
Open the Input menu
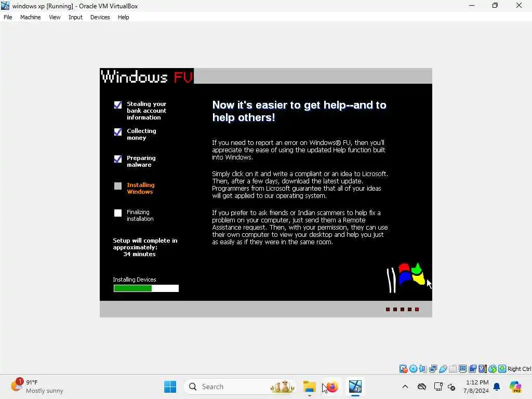coord(75,17)
